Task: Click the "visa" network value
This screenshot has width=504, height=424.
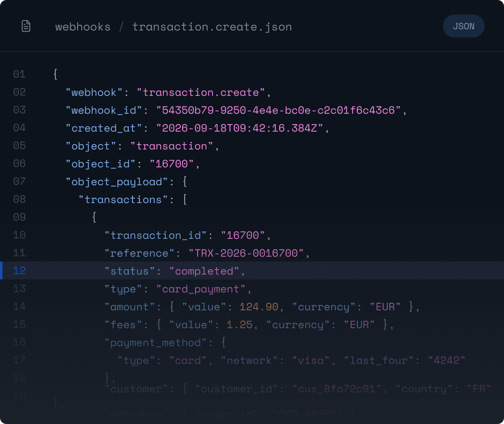Action: point(311,361)
